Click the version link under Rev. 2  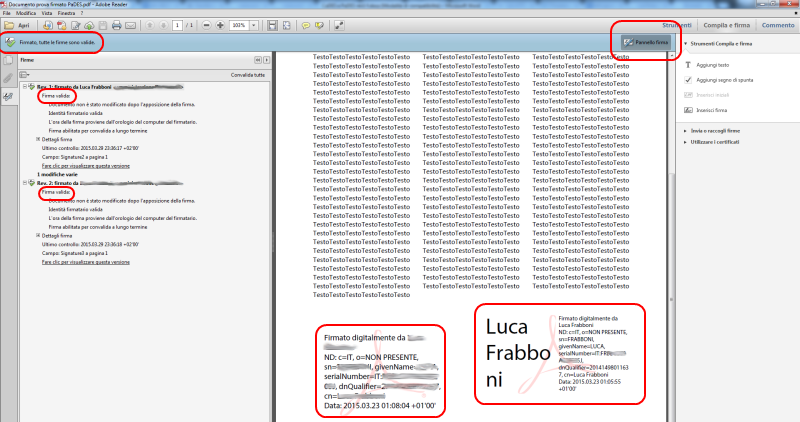point(86,262)
